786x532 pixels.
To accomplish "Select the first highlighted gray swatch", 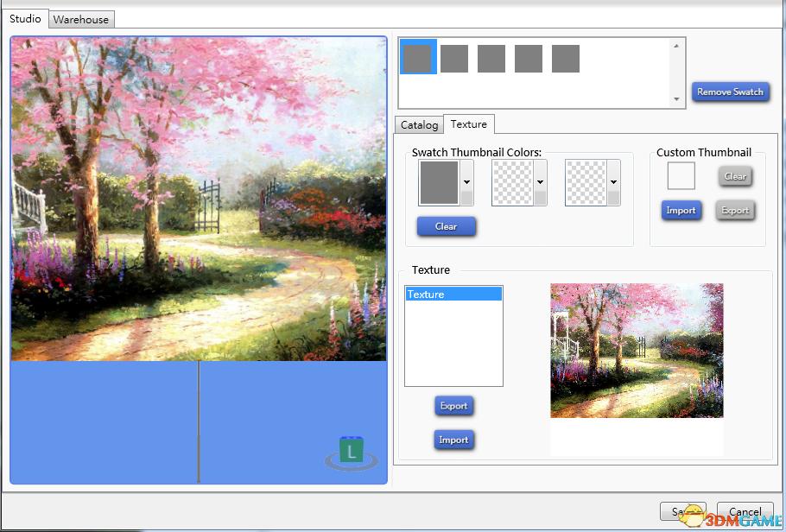I will pyautogui.click(x=417, y=59).
